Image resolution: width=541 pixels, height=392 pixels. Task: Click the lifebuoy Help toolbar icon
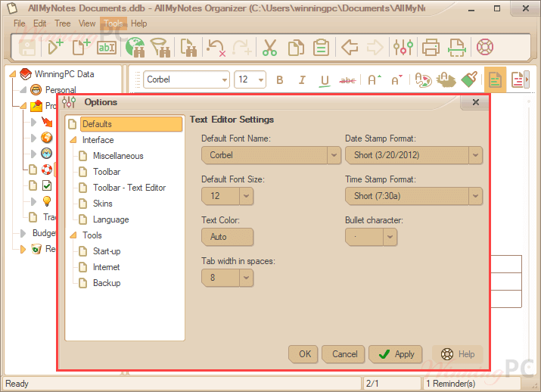pyautogui.click(x=485, y=47)
